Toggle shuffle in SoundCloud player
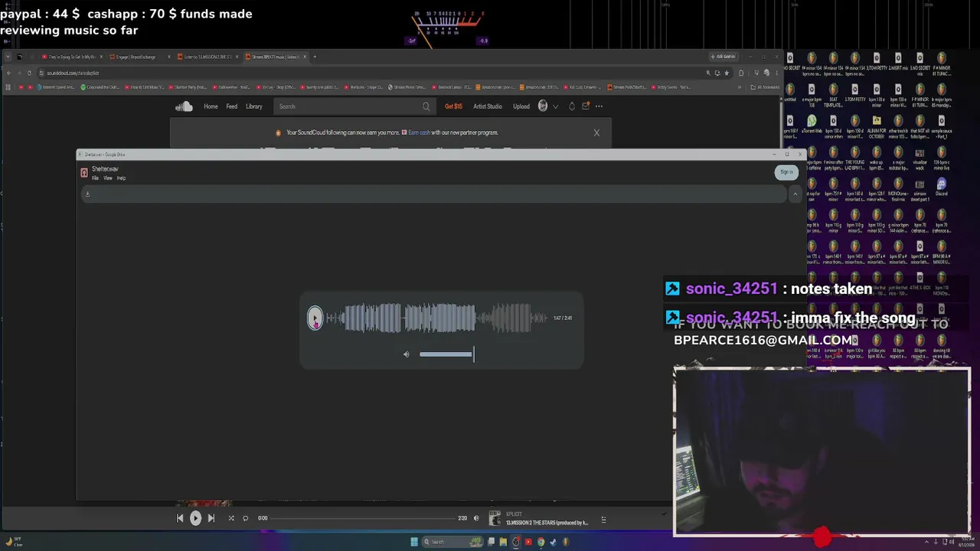This screenshot has height=551, width=980. [231, 518]
